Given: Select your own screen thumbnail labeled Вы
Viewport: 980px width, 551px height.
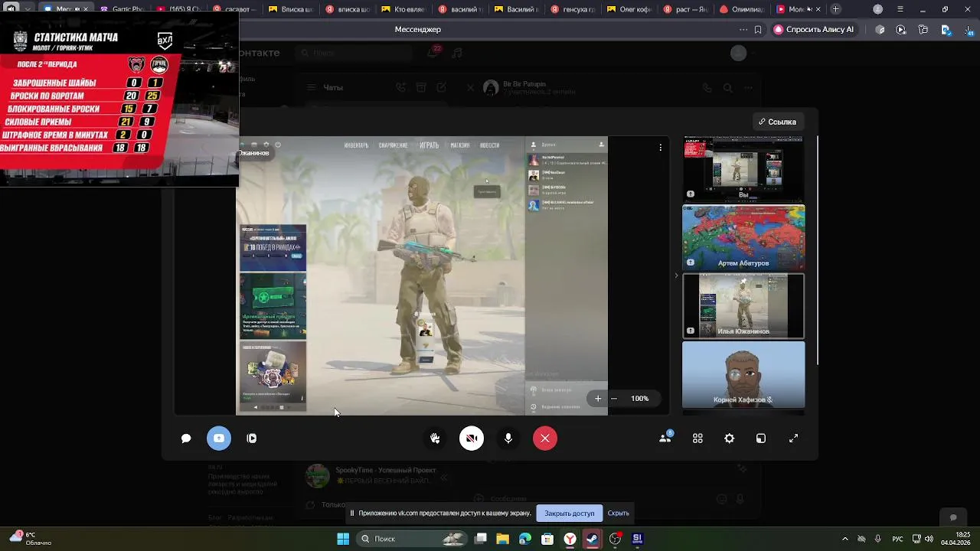Looking at the screenshot, I should (743, 169).
